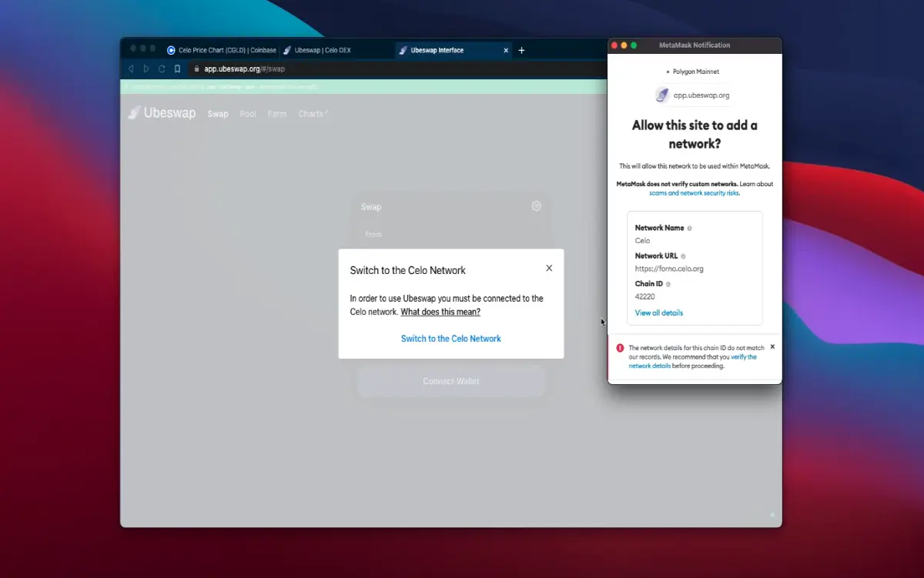Viewport: 924px width, 578px height.
Task: Click the Network URL value https://forno.celo.org
Action: (669, 269)
